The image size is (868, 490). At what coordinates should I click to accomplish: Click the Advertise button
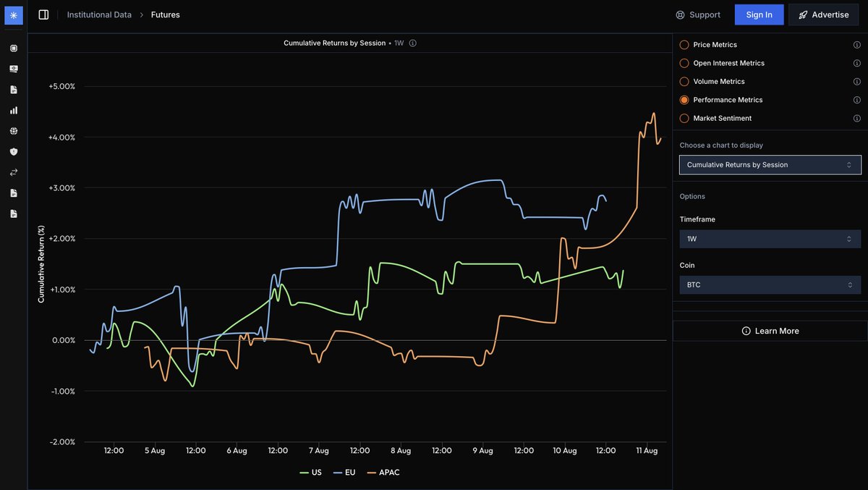coord(823,14)
